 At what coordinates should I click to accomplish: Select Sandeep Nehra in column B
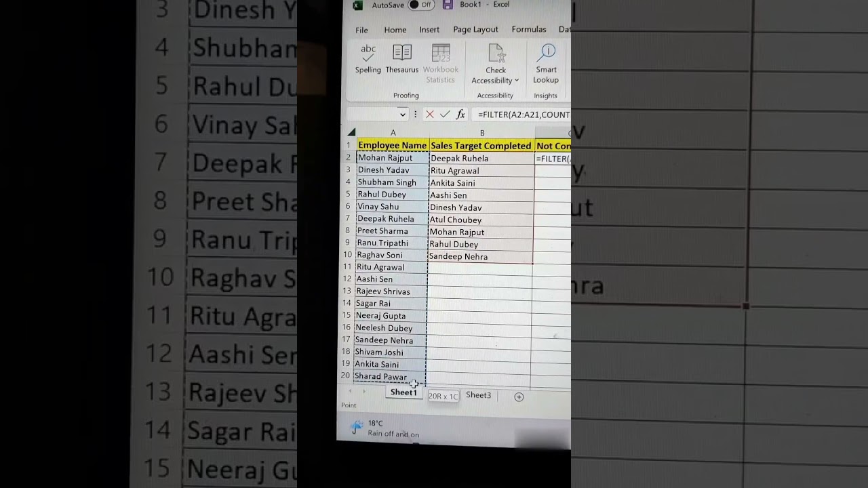(480, 257)
